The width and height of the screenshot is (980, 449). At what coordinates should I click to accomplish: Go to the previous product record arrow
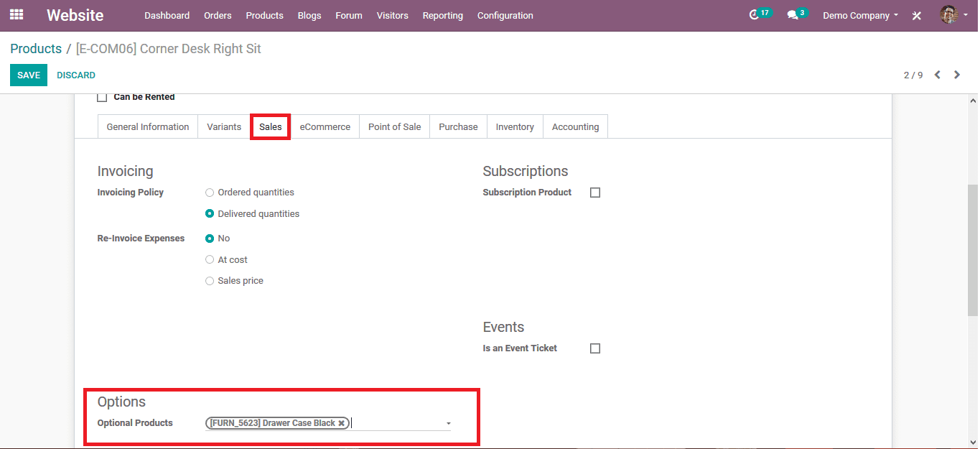click(937, 75)
